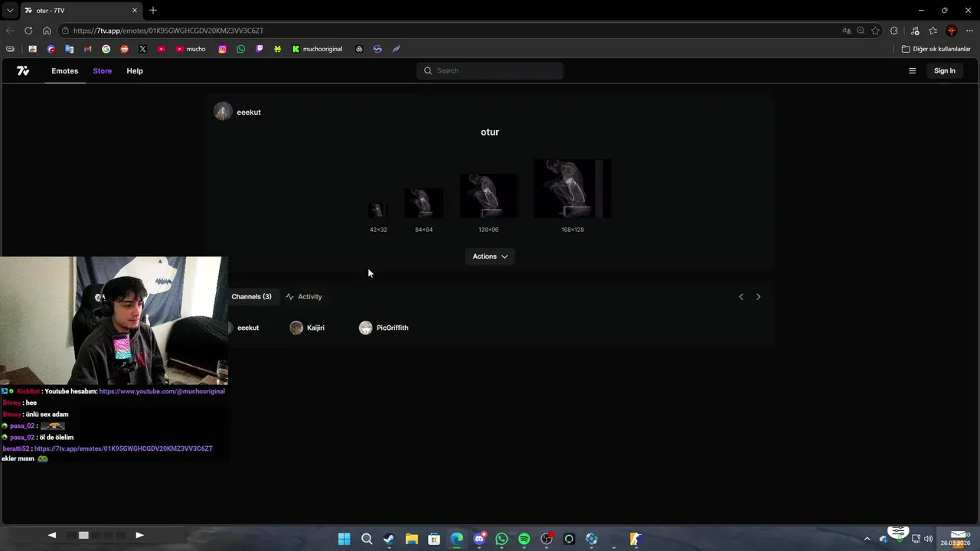
Task: Open Steam from the taskbar
Action: click(x=389, y=539)
